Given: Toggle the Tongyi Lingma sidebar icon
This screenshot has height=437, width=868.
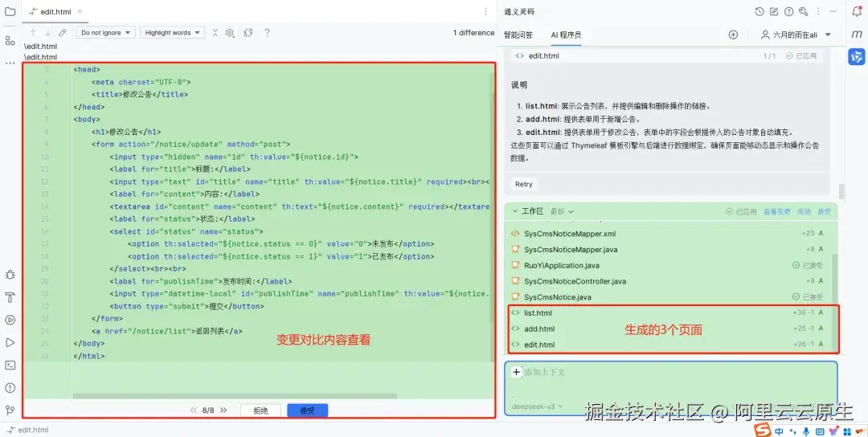Looking at the screenshot, I should click(857, 56).
